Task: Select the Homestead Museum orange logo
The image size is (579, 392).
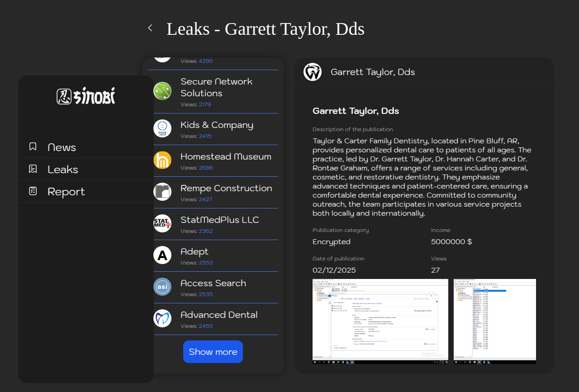Action: click(x=162, y=160)
